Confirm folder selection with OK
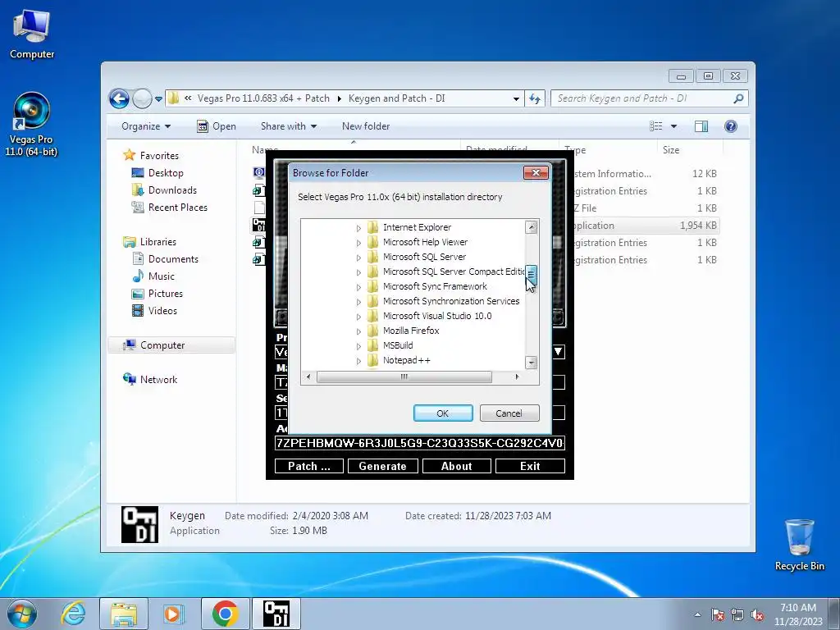 click(443, 413)
